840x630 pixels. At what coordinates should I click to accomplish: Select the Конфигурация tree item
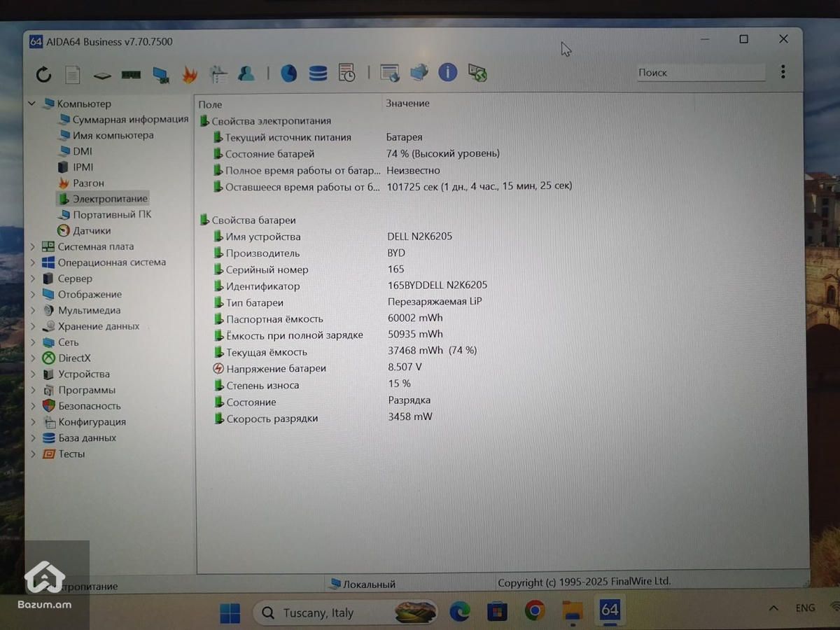(84, 422)
